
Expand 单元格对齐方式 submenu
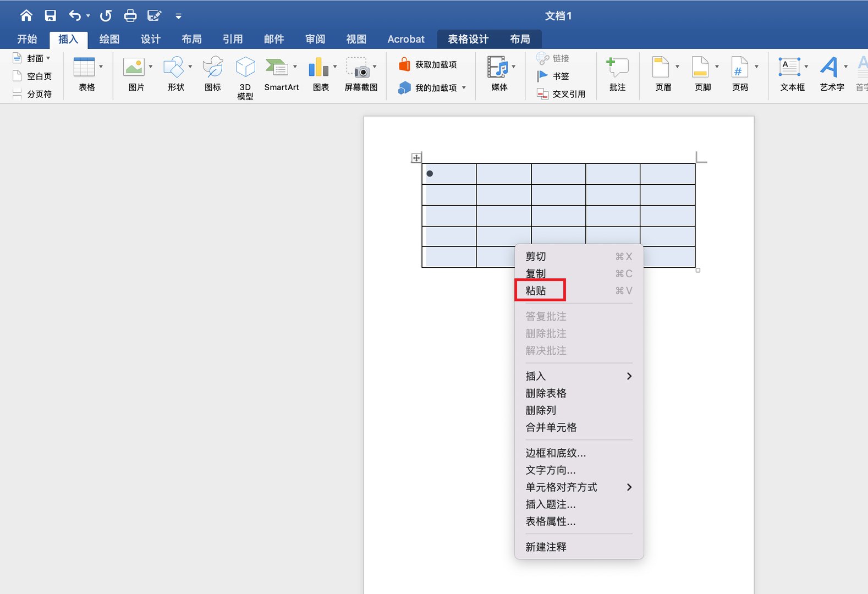coord(579,487)
